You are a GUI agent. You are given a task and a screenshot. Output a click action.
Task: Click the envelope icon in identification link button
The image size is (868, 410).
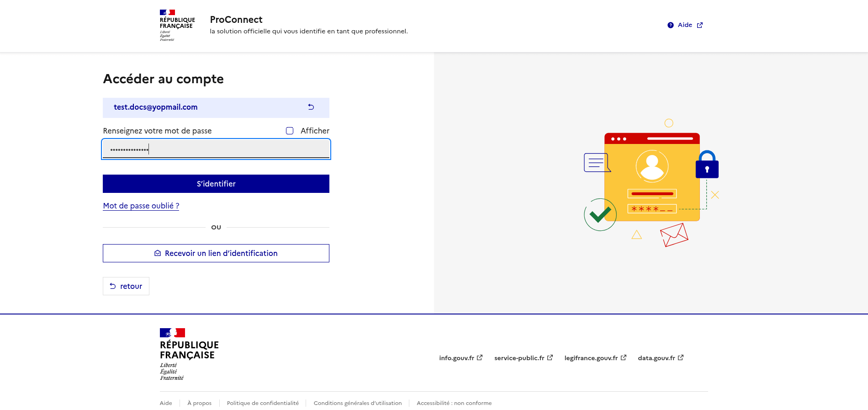[x=158, y=253]
